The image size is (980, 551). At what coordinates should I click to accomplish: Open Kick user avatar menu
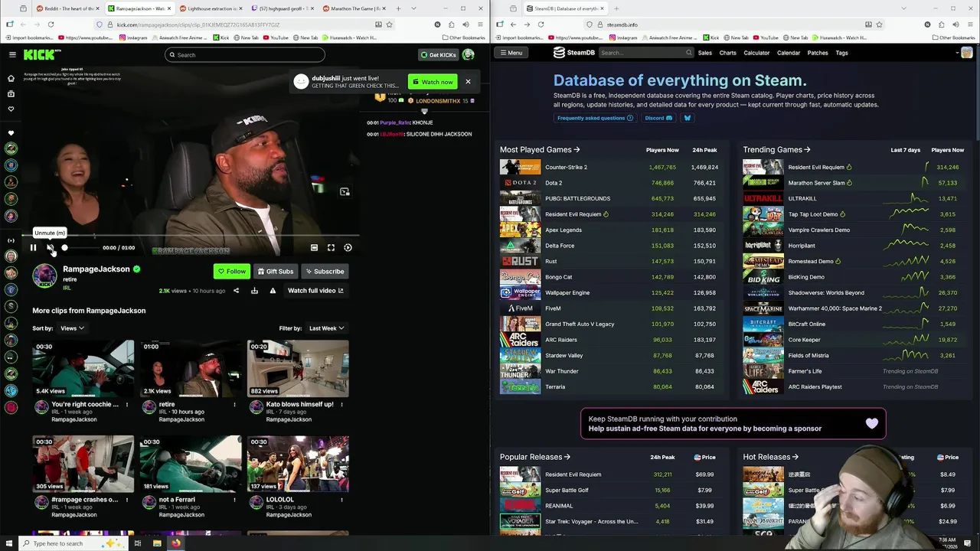point(468,55)
